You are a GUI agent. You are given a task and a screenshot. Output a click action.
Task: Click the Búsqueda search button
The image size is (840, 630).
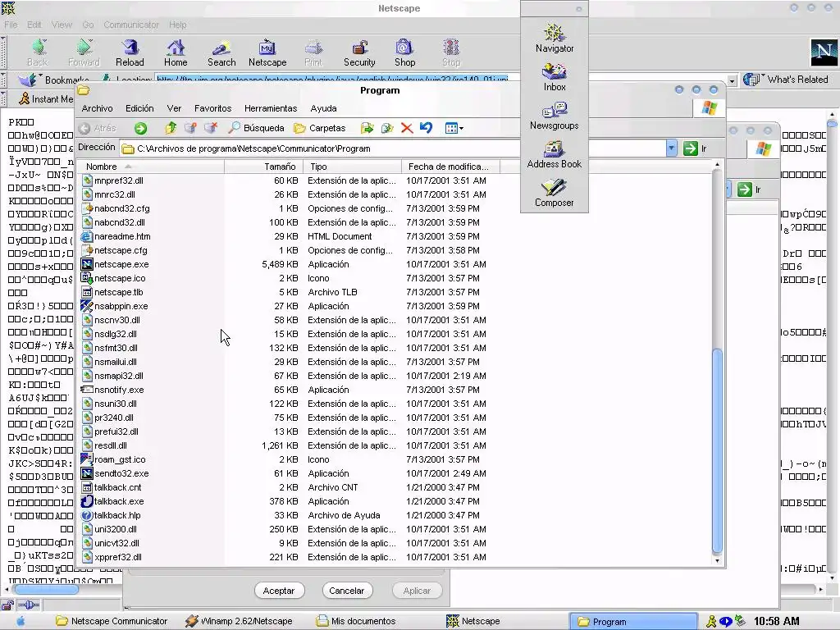click(256, 128)
